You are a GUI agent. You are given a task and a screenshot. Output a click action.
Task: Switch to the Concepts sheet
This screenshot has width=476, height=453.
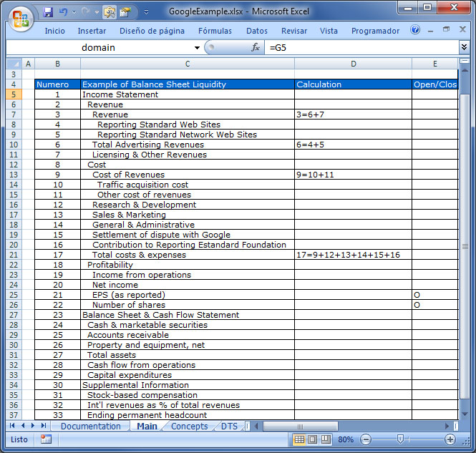tap(190, 427)
